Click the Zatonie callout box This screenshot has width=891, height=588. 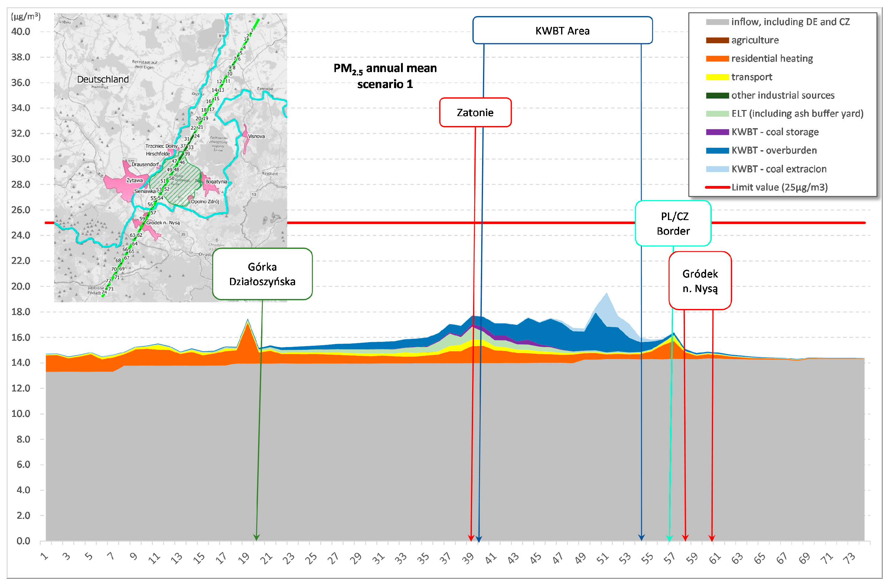tap(475, 112)
